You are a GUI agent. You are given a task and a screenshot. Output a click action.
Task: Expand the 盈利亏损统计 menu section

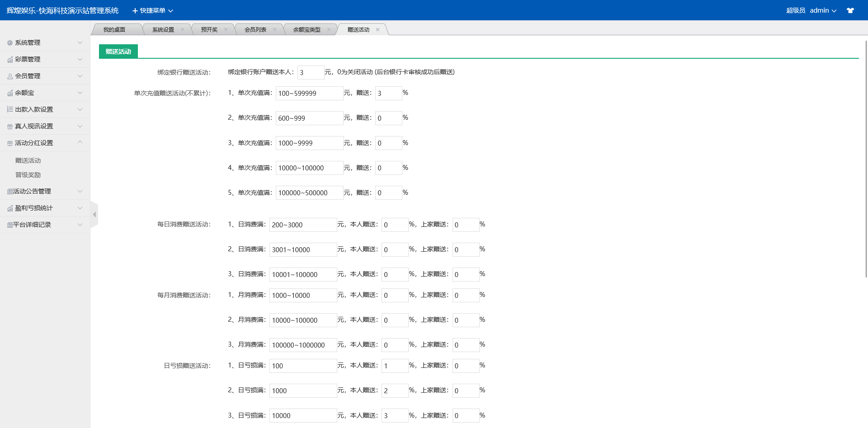80,208
